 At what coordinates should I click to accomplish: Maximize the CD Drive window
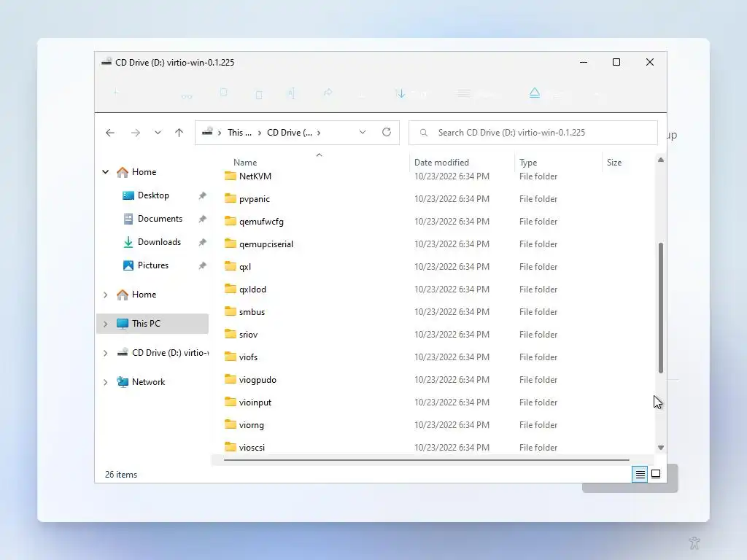[616, 63]
